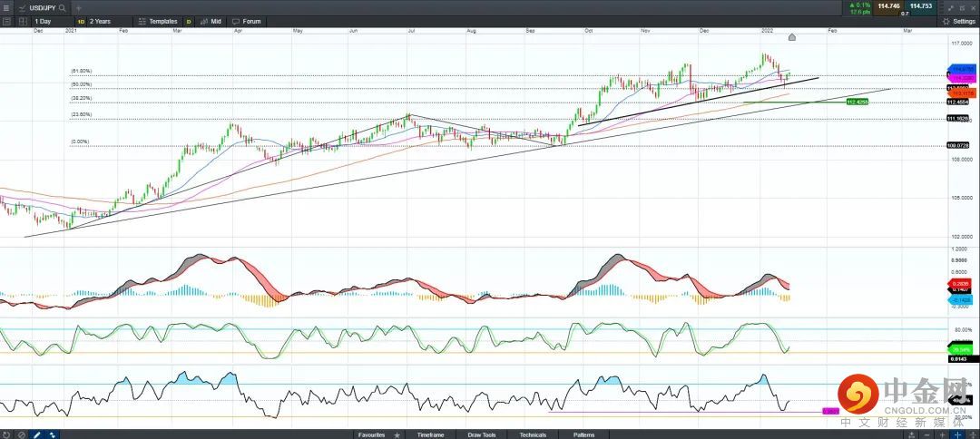The image size is (980, 439).
Task: Open the Forum panel
Action: (246, 21)
